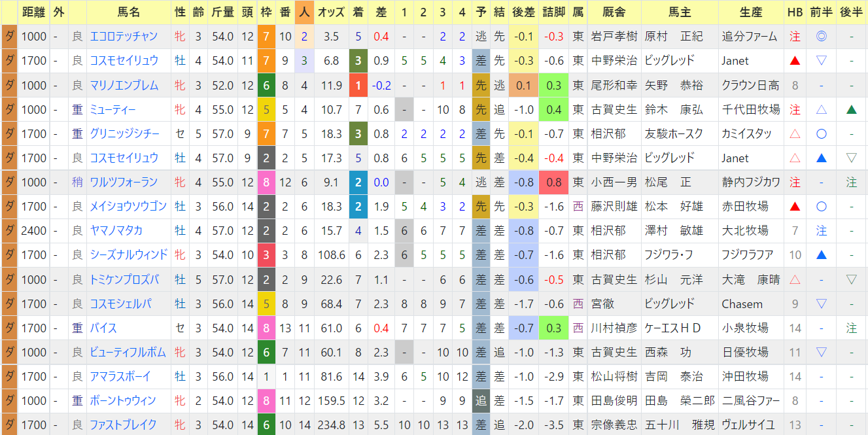Click the pink frame 8 badge in バイス row

click(266, 328)
